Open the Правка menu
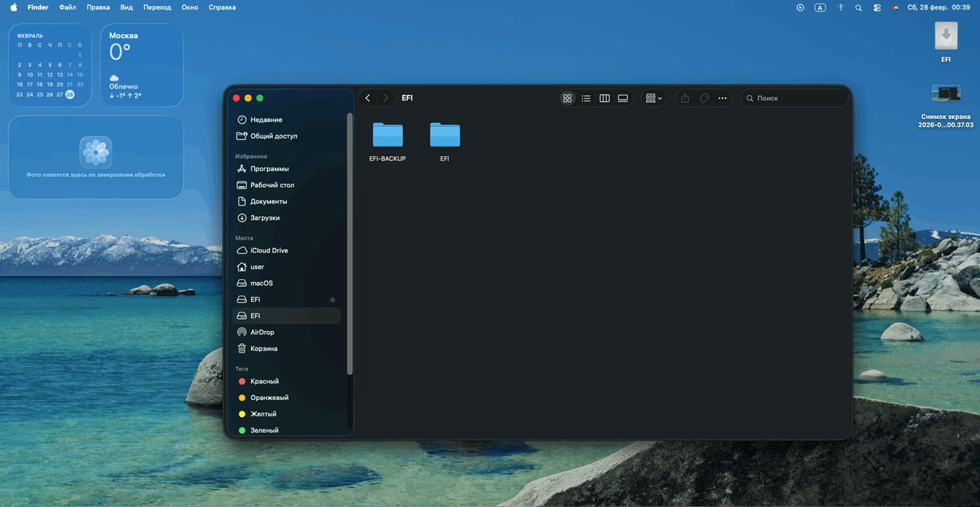 [98, 8]
